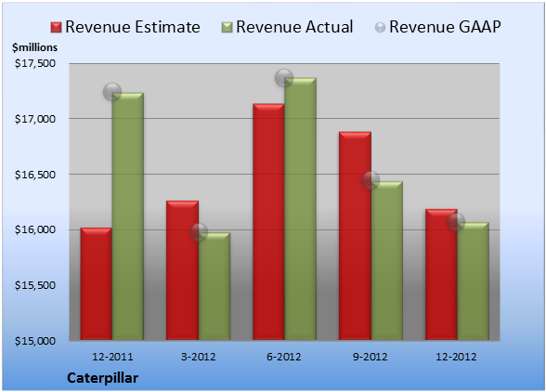Select the green actual bar for 12-2012
This screenshot has width=546, height=392.
click(473, 281)
